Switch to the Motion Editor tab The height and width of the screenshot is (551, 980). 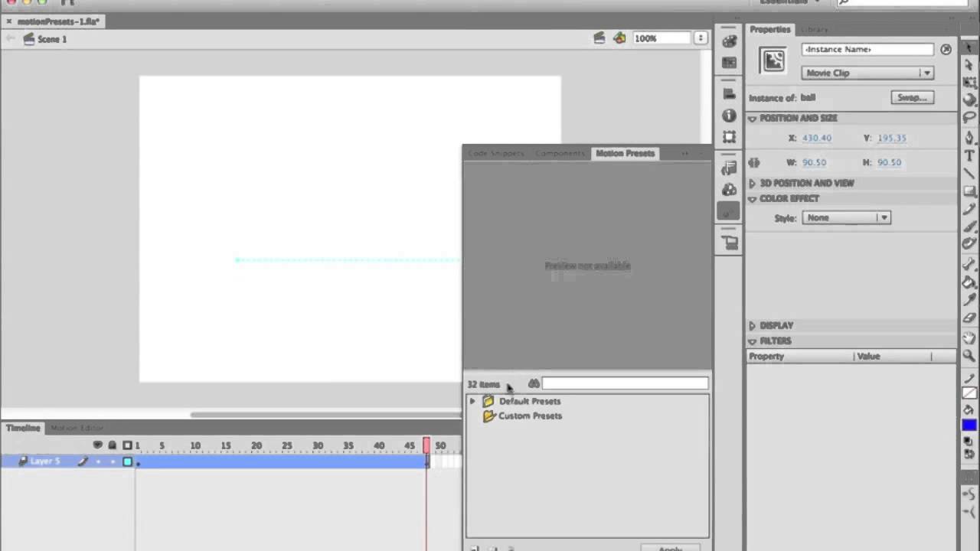pyautogui.click(x=77, y=428)
